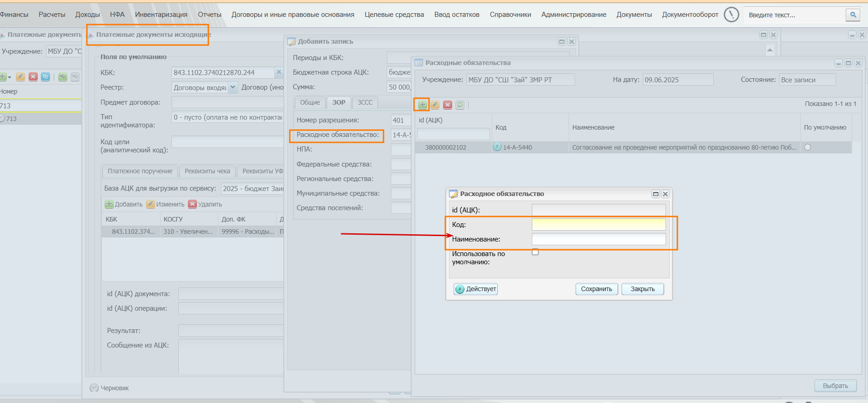Click the На дату field 09.06.2025
This screenshot has width=868, height=403.
pyautogui.click(x=678, y=80)
